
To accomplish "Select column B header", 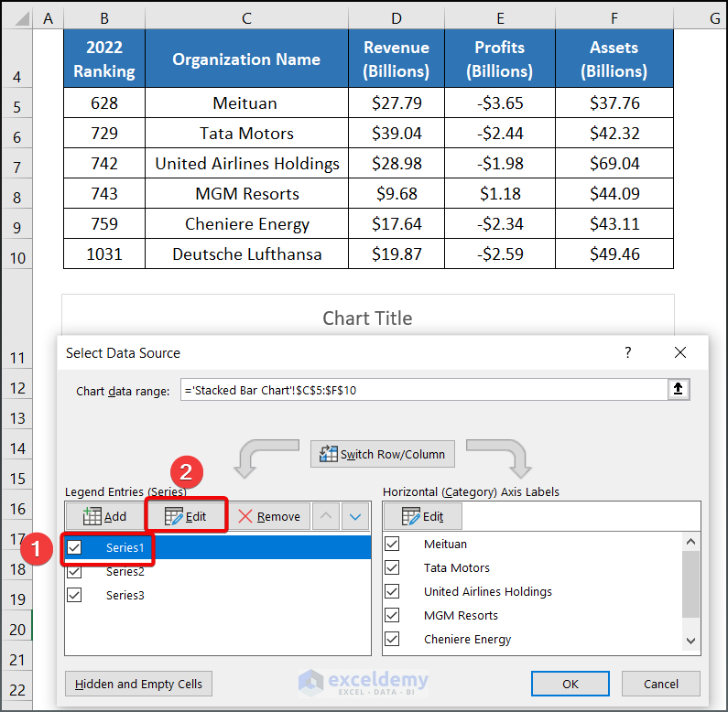I will pos(104,18).
